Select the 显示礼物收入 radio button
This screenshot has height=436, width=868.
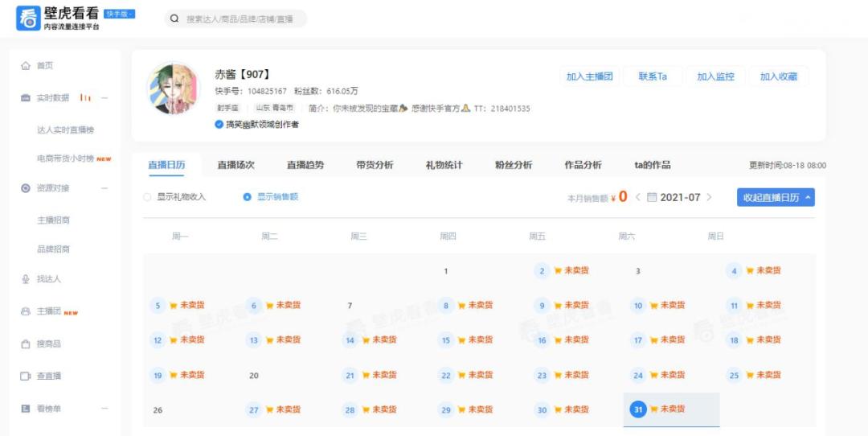(x=147, y=197)
